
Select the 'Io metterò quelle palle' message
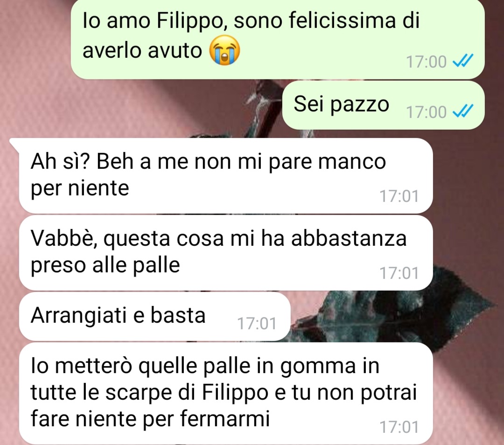(x=226, y=394)
